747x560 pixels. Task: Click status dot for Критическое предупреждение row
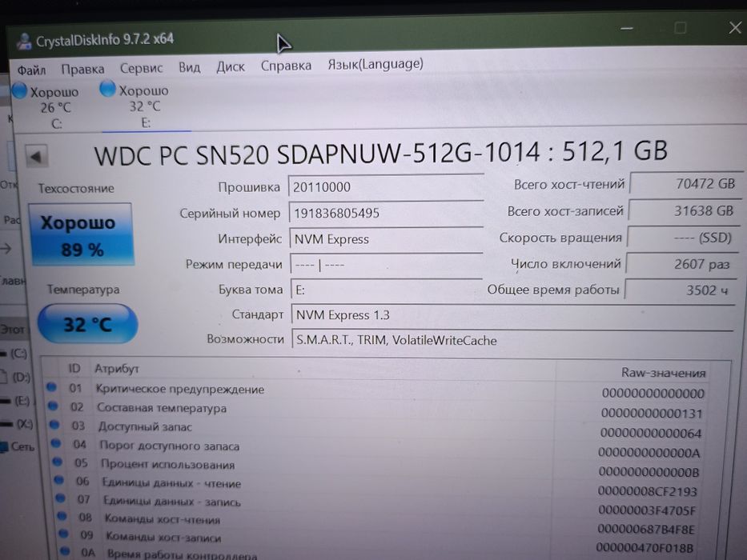point(51,386)
